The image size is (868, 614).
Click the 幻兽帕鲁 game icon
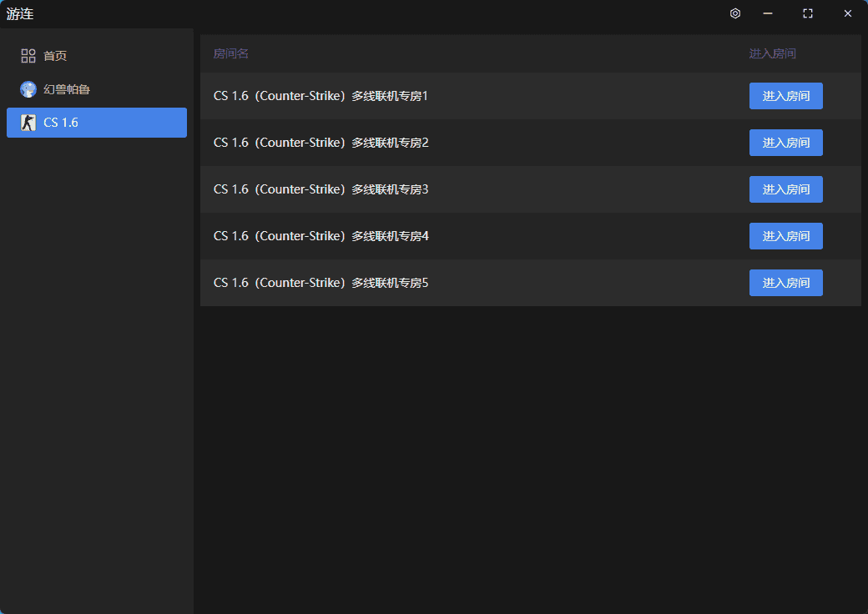pyautogui.click(x=28, y=89)
